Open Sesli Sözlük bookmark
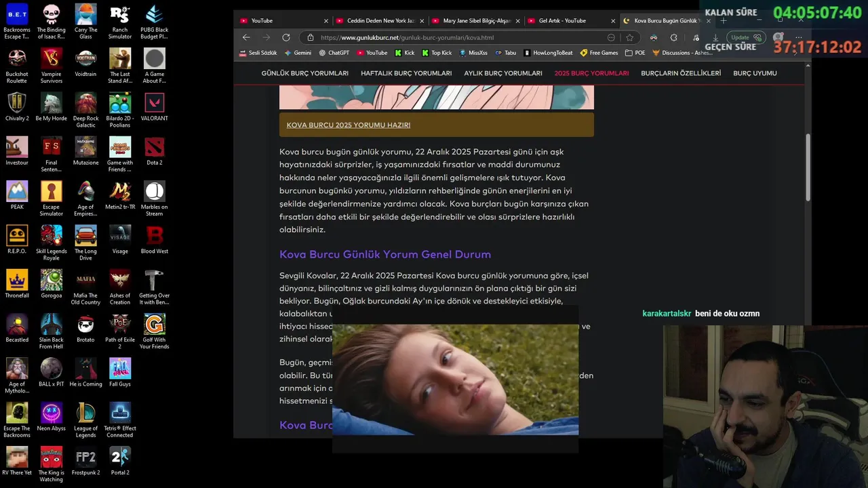The width and height of the screenshot is (868, 488). click(x=258, y=53)
